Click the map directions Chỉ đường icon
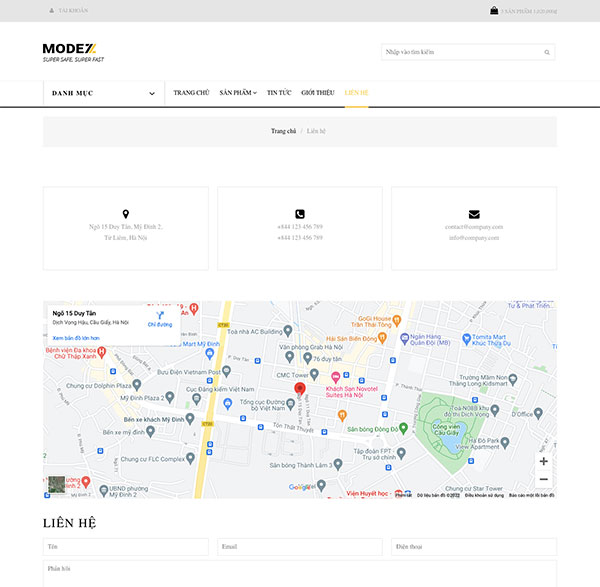Viewport: 600px width, 587px height. point(160,315)
